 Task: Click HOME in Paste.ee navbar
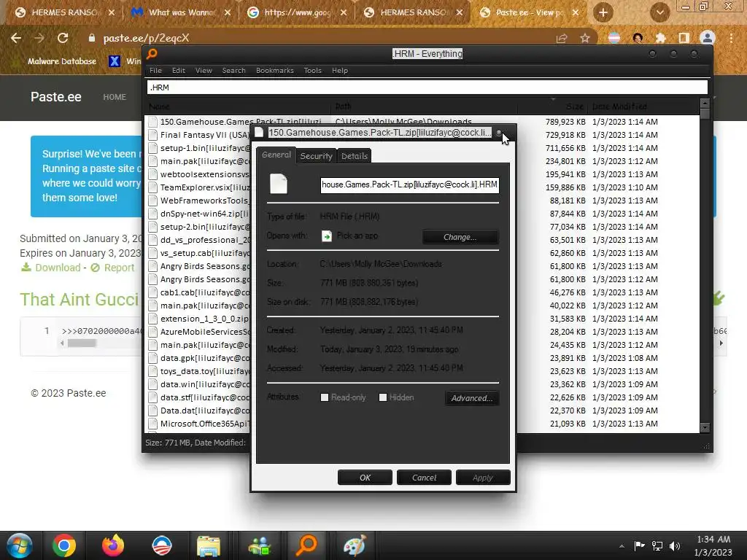point(115,97)
